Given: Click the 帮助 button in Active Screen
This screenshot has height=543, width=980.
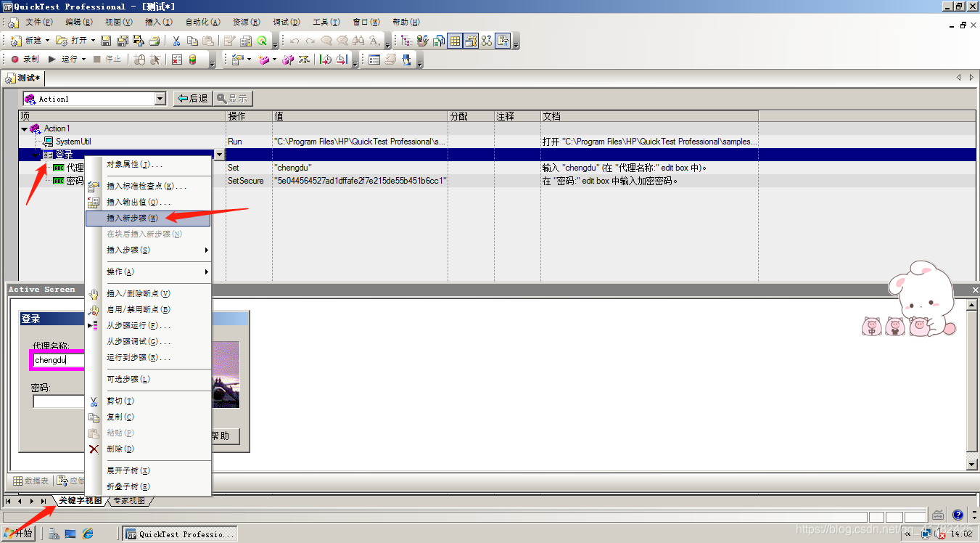Looking at the screenshot, I should [x=221, y=436].
